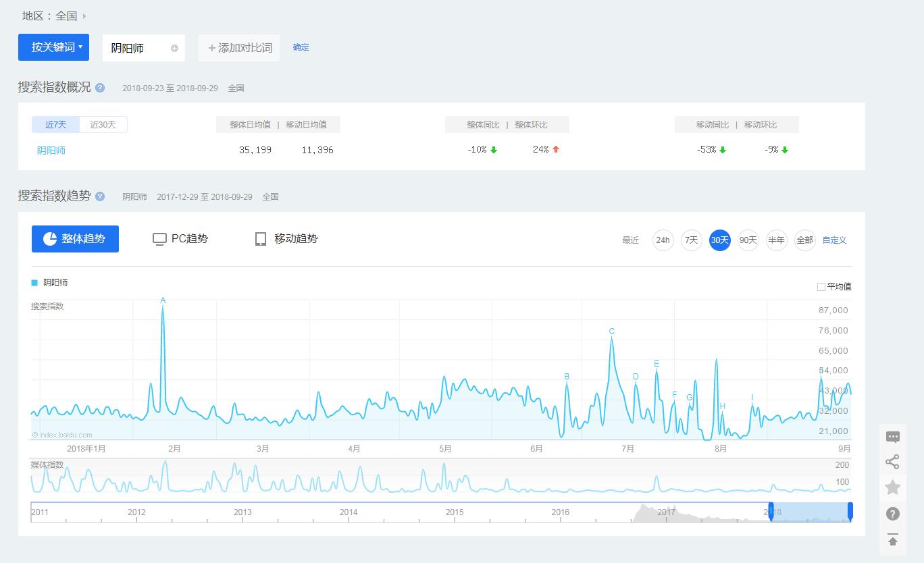Image resolution: width=924 pixels, height=563 pixels.
Task: Switch to the 整体趋势 tab
Action: pyautogui.click(x=75, y=239)
